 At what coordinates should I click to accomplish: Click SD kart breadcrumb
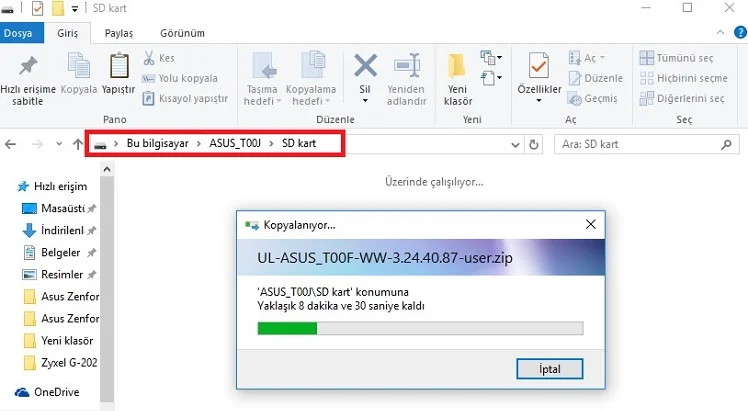299,144
